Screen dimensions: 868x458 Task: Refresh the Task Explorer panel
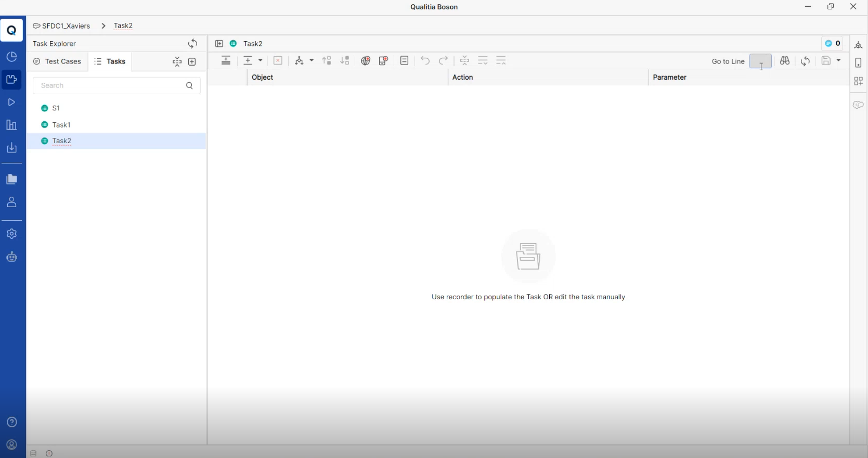193,44
